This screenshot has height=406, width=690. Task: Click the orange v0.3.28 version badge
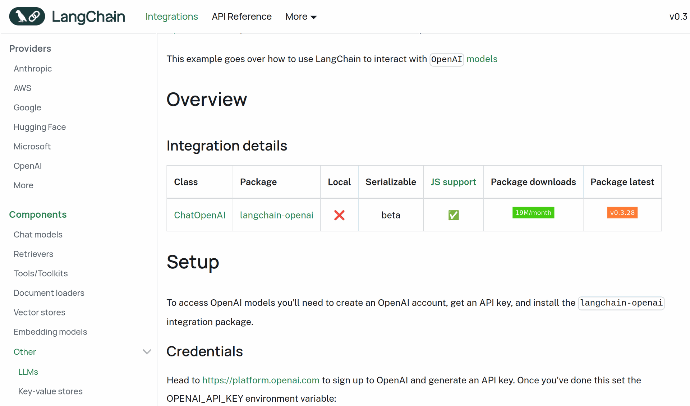coord(622,212)
